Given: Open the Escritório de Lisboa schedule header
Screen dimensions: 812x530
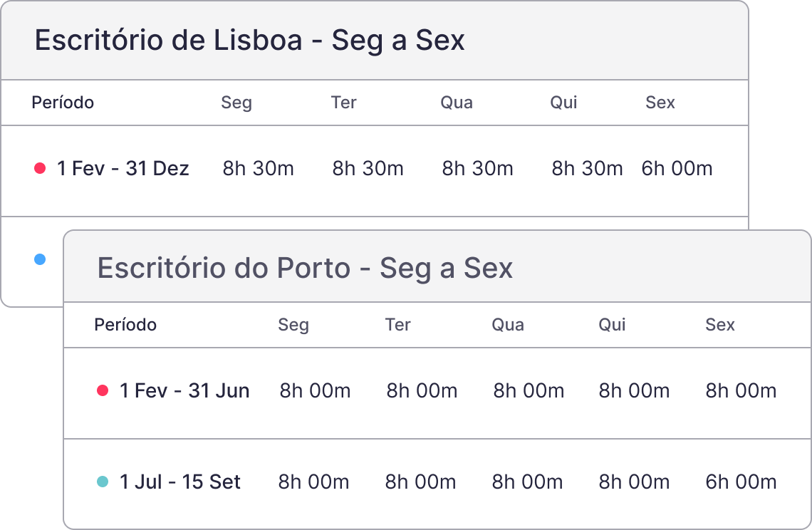Looking at the screenshot, I should [x=375, y=41].
